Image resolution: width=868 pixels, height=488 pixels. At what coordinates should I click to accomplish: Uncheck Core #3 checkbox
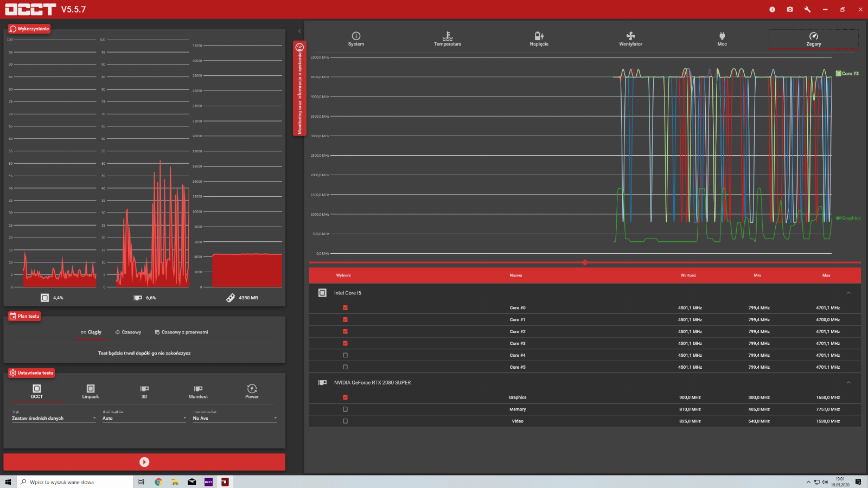point(345,343)
